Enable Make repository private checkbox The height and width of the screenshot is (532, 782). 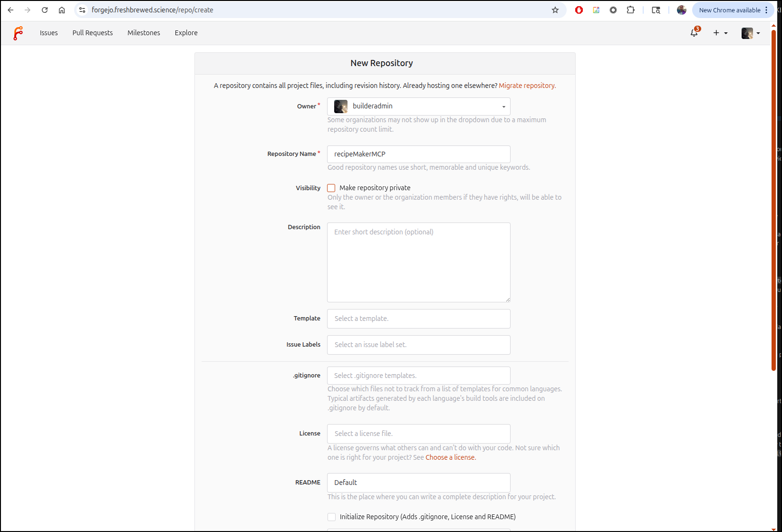[331, 188]
